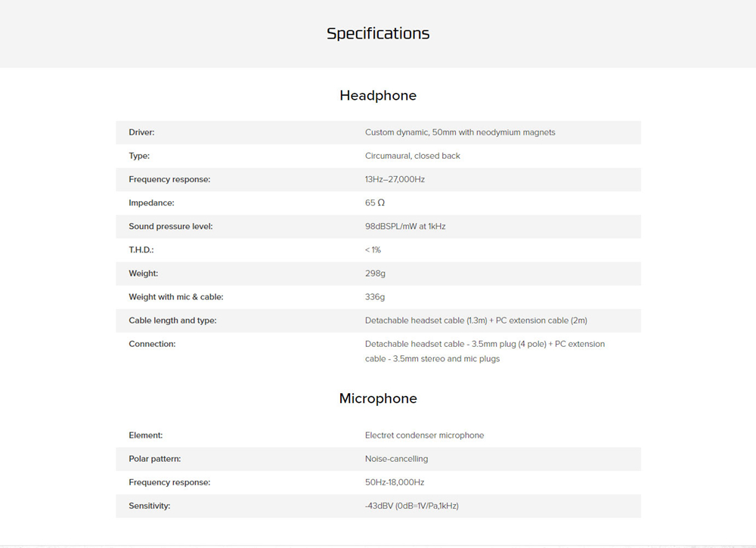
Task: Click the Microphone section heading
Action: (x=378, y=398)
